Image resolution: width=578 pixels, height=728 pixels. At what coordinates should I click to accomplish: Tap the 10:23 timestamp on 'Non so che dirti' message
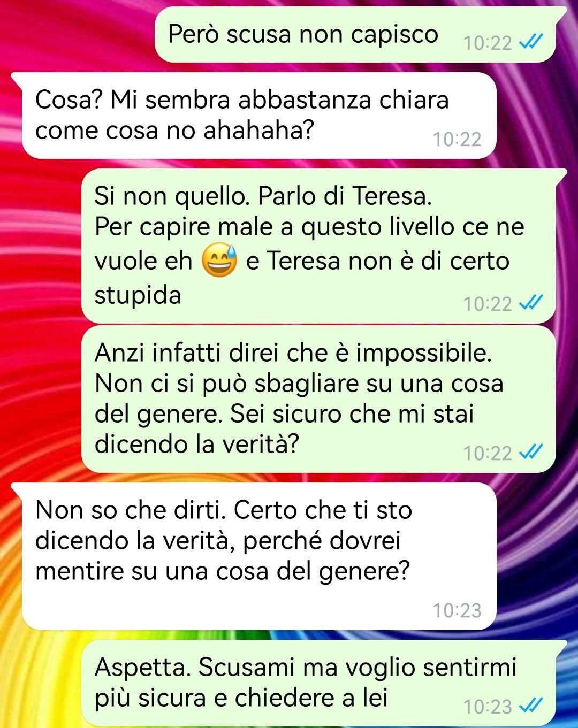tap(457, 610)
